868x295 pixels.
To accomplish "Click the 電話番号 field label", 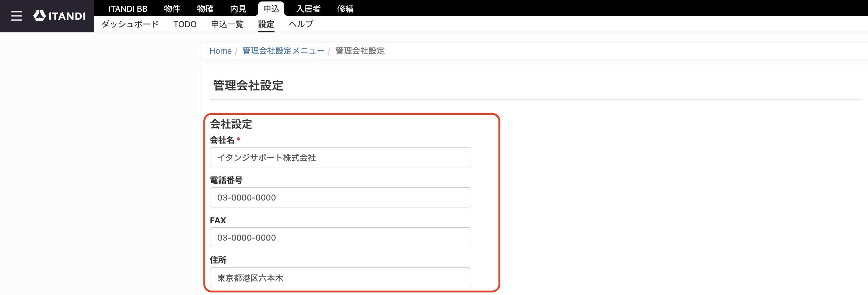I will pyautogui.click(x=226, y=180).
